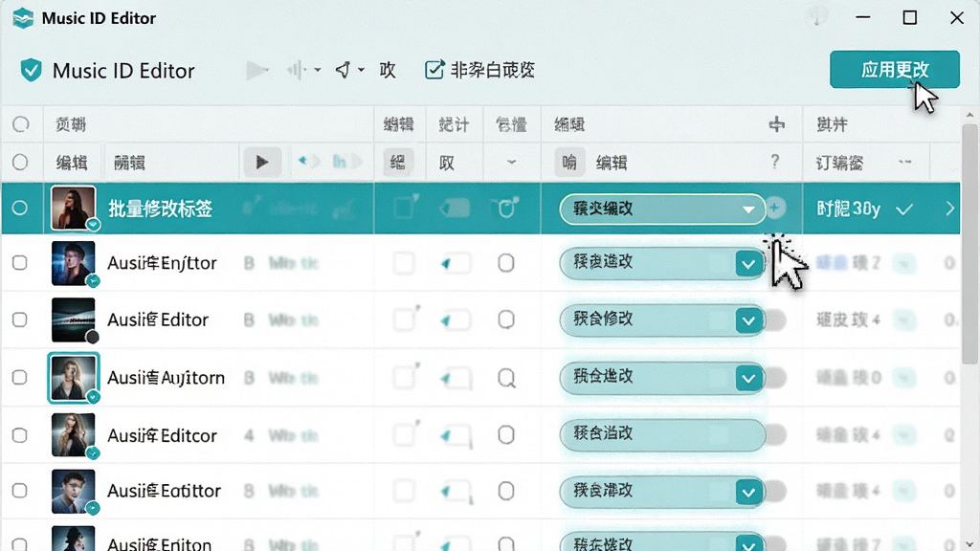This screenshot has height=551, width=980.
Task: Click the search icon in Ausi库Aujitorn row
Action: click(x=507, y=378)
